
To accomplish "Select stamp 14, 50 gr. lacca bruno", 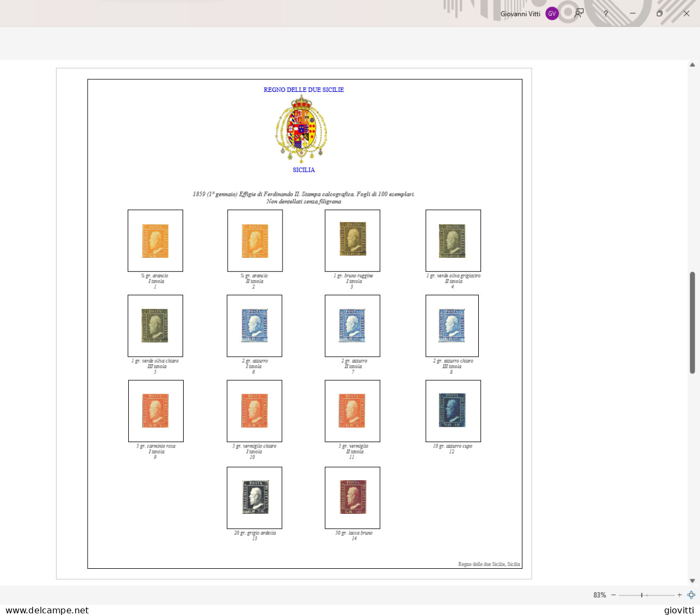I will [x=353, y=497].
